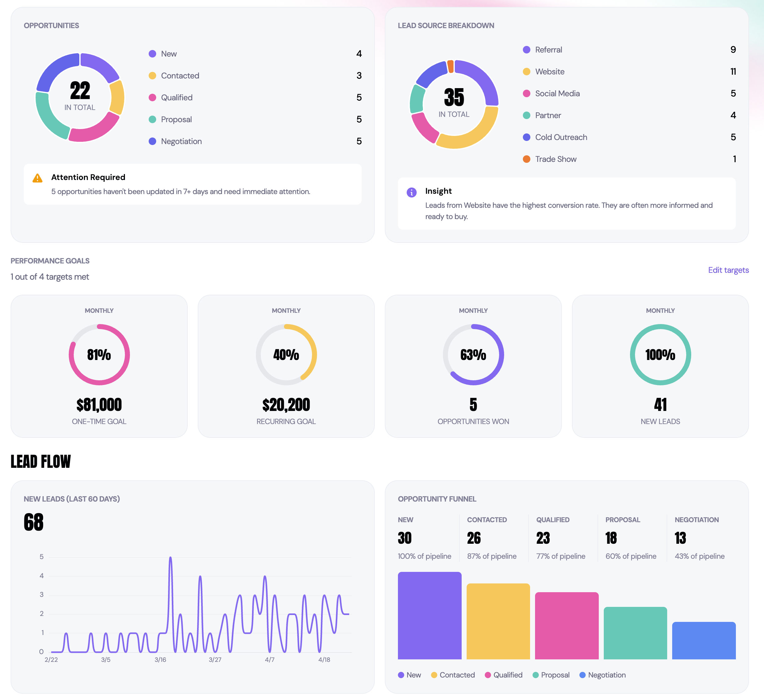The image size is (764, 700).
Task: Click the '43% of pipeline' text
Action: (x=700, y=556)
